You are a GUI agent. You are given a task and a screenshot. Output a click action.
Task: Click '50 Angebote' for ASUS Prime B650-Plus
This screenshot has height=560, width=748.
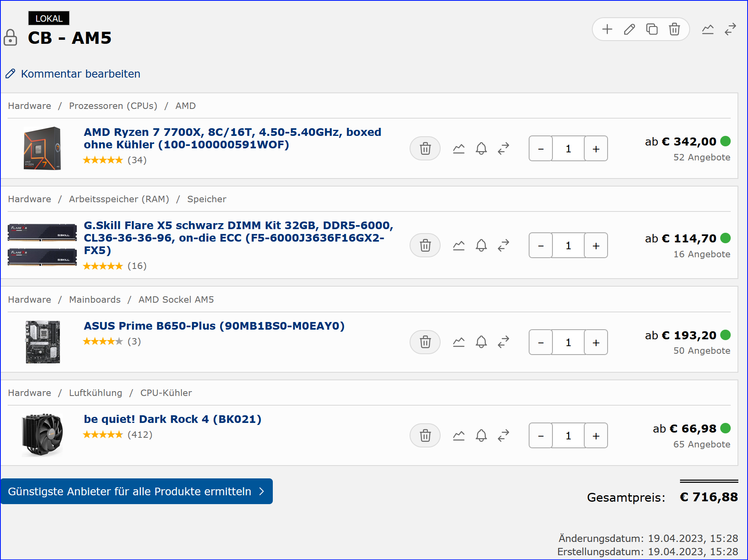tap(702, 351)
